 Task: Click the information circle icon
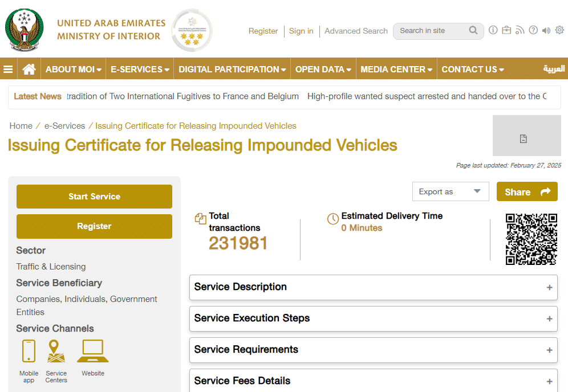(x=493, y=31)
